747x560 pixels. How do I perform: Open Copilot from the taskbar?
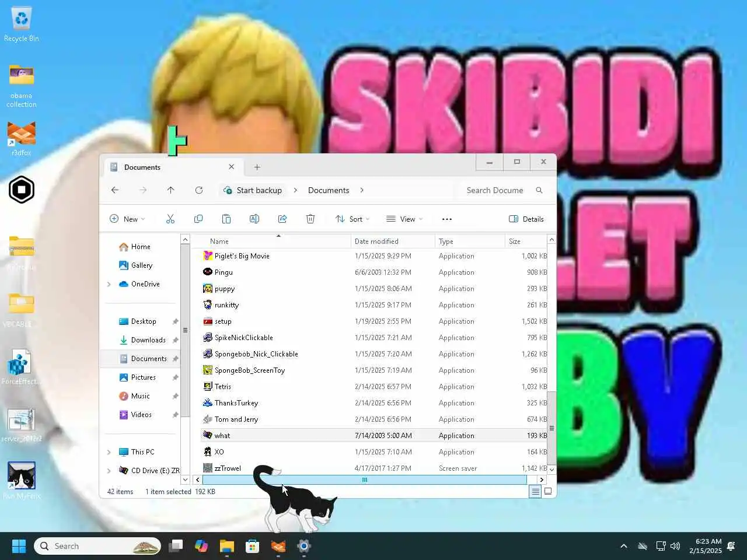(201, 546)
